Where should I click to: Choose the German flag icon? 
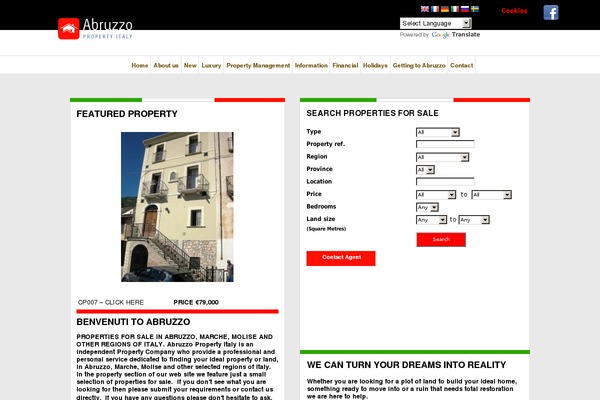[x=445, y=9]
